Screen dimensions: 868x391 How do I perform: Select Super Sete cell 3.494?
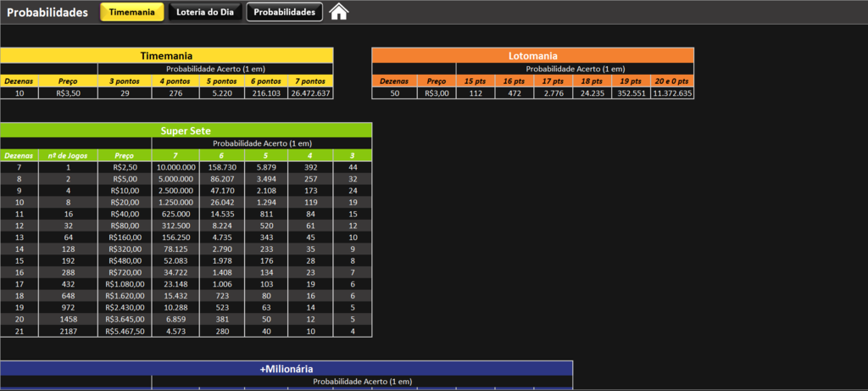[266, 179]
